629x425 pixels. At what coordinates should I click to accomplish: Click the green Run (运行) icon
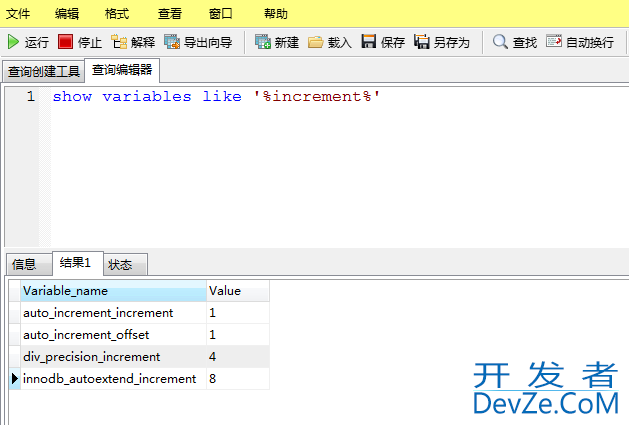tap(14, 42)
